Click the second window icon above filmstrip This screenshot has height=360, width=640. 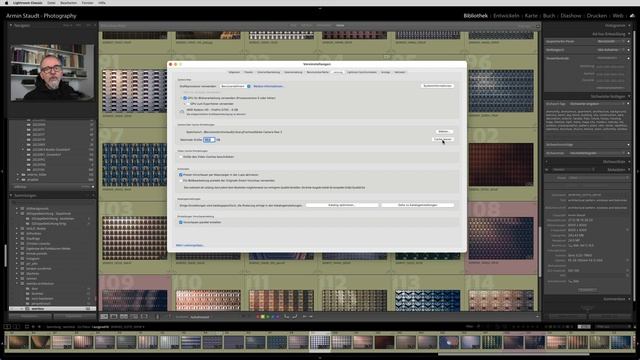(x=16, y=327)
